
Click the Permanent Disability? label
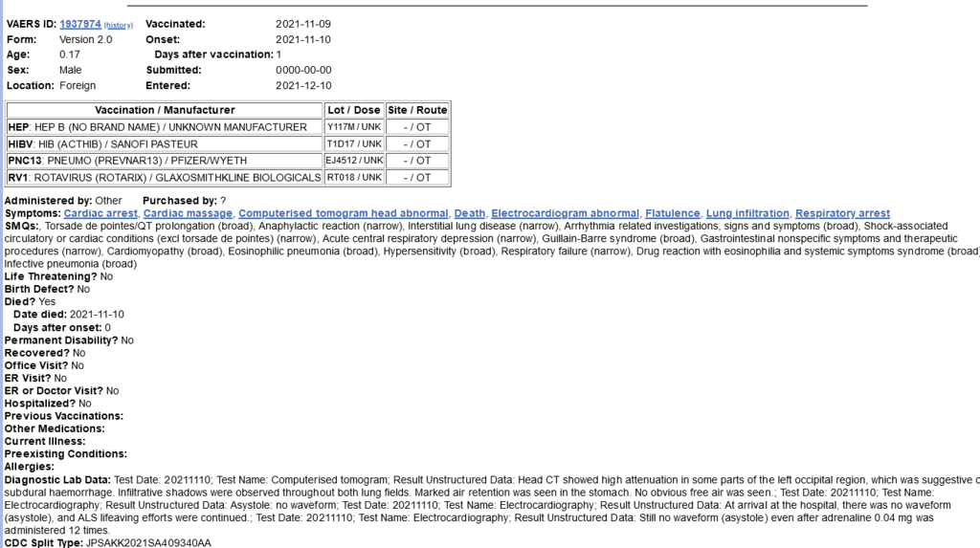point(61,340)
